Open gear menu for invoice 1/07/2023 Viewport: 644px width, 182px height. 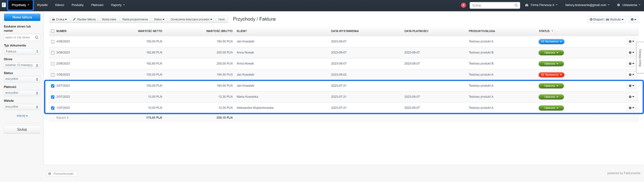coord(631,108)
